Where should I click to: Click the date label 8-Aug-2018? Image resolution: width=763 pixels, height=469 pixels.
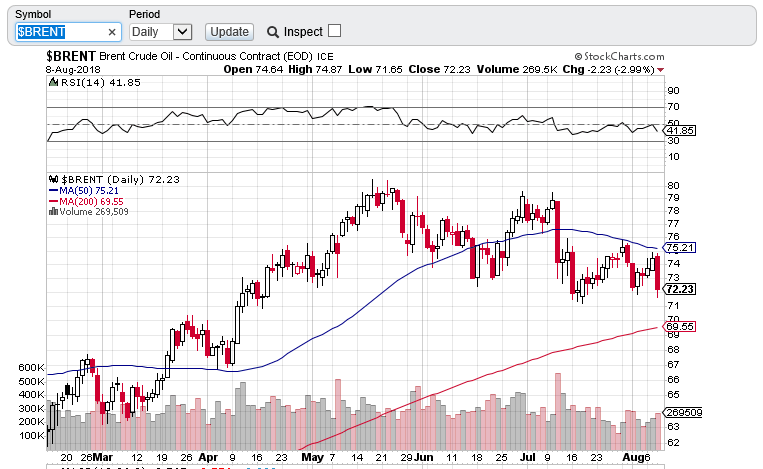(x=73, y=70)
